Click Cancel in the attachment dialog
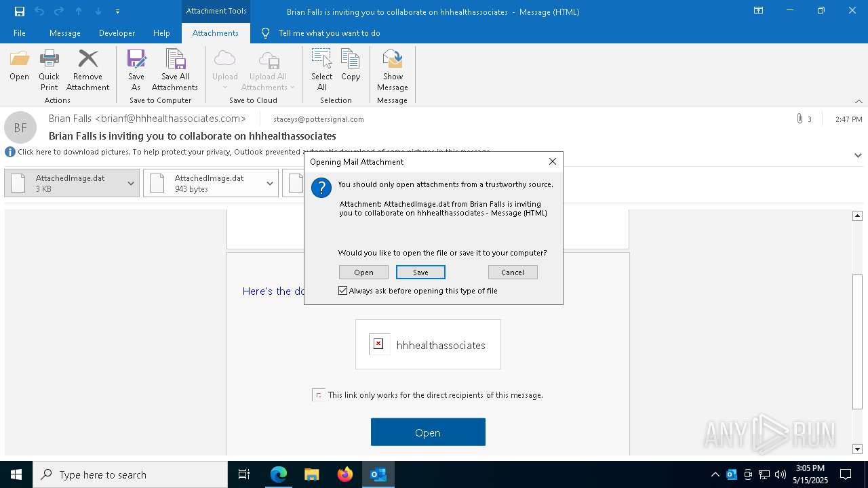This screenshot has width=868, height=488. tap(513, 272)
